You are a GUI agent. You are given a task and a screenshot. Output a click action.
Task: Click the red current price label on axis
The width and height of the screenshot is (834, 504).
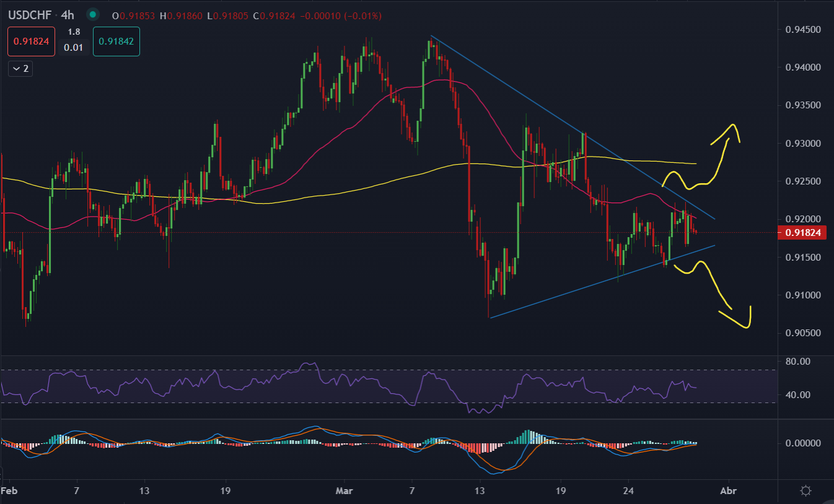[x=802, y=233]
